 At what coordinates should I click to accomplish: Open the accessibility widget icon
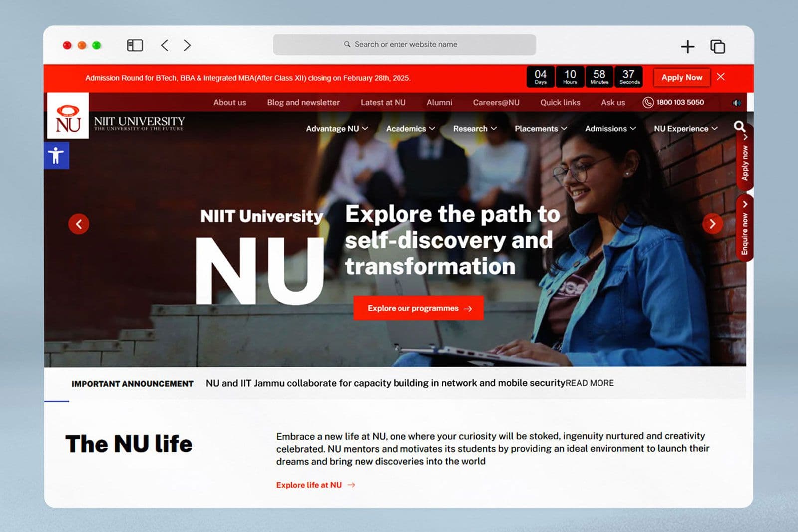(x=56, y=155)
